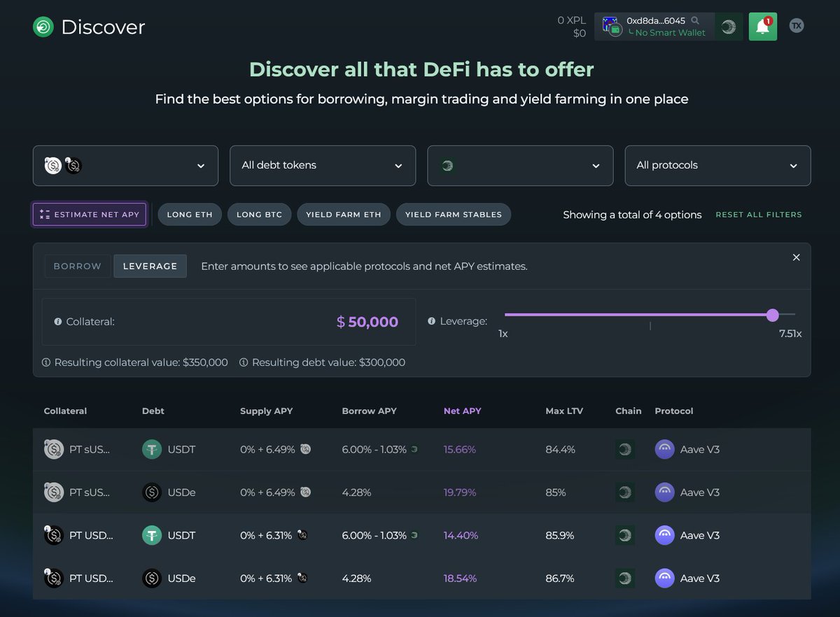
Task: Click the collateral amount input field
Action: click(280, 322)
